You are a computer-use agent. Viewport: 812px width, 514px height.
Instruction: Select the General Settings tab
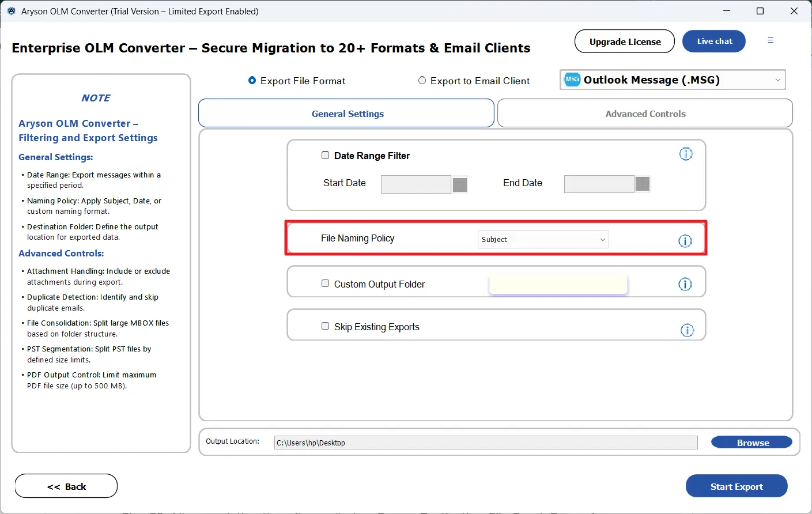pos(346,114)
